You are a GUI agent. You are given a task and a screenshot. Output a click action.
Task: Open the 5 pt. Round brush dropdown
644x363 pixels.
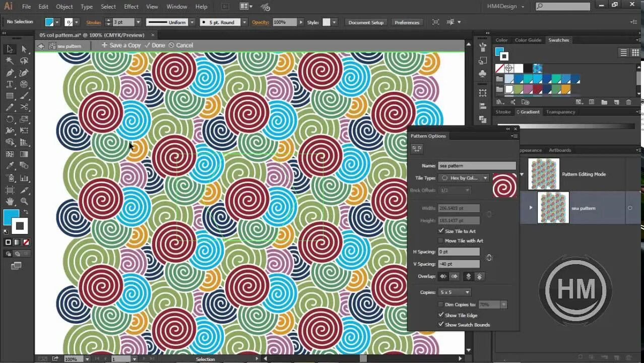click(244, 22)
